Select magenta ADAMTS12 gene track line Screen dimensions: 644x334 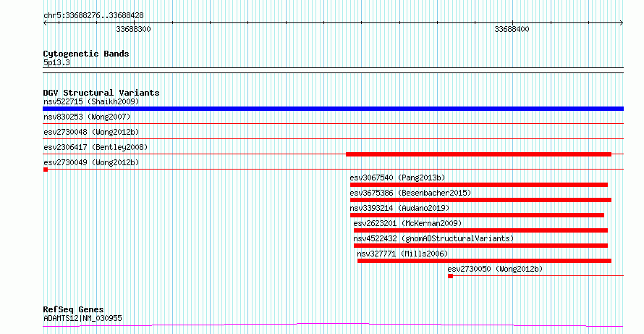click(x=333, y=325)
